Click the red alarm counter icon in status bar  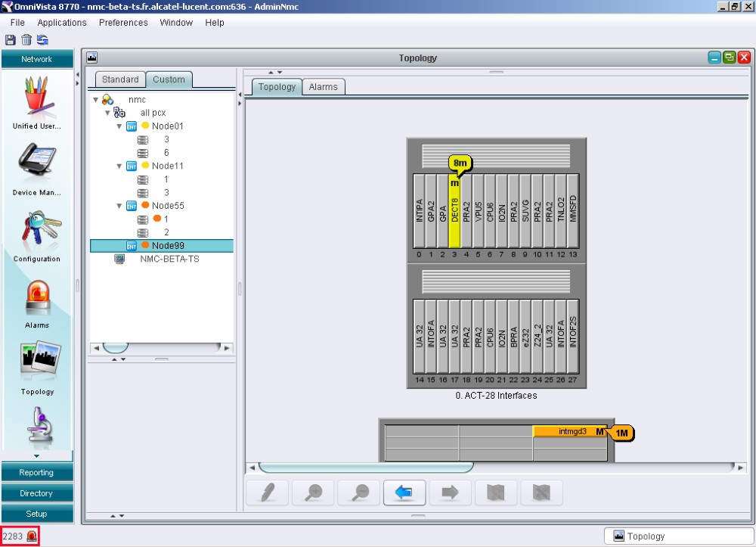pyautogui.click(x=32, y=536)
